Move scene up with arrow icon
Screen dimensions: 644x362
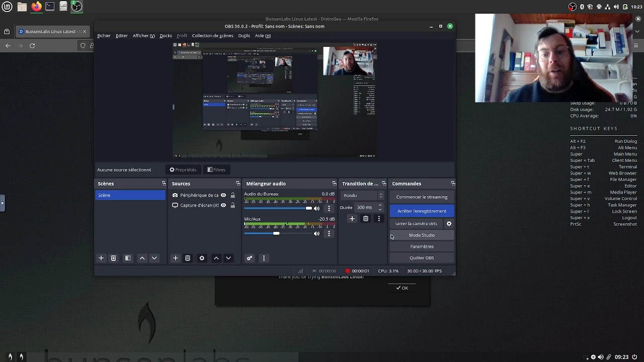click(142, 258)
